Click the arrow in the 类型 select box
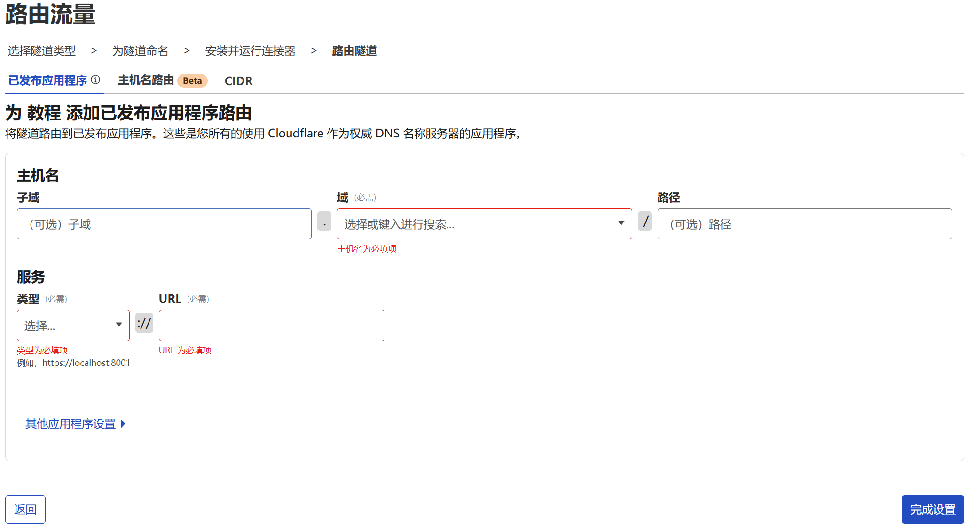 [x=119, y=325]
